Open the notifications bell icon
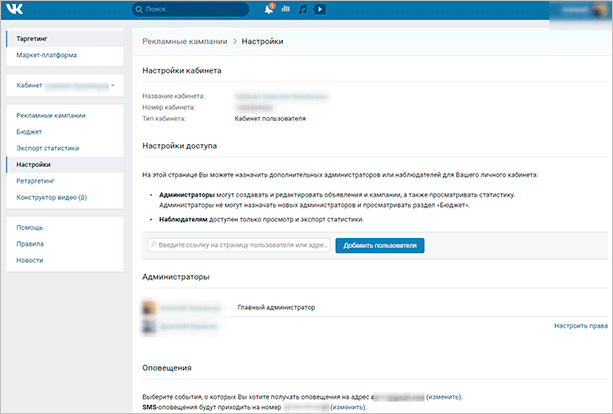The width and height of the screenshot is (613, 414). tap(269, 9)
